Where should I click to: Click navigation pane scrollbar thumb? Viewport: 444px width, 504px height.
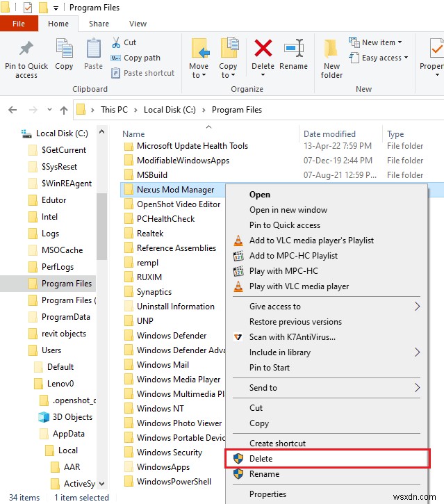click(x=101, y=227)
